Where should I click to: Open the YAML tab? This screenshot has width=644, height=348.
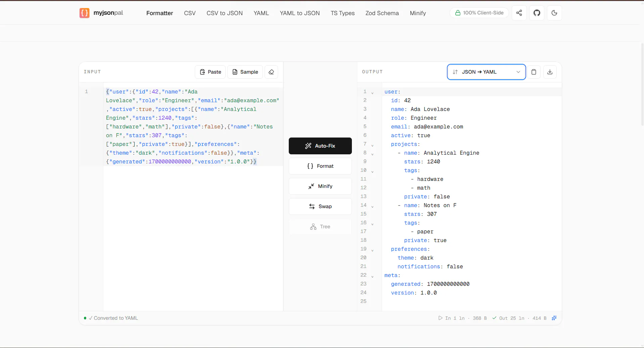click(x=261, y=13)
